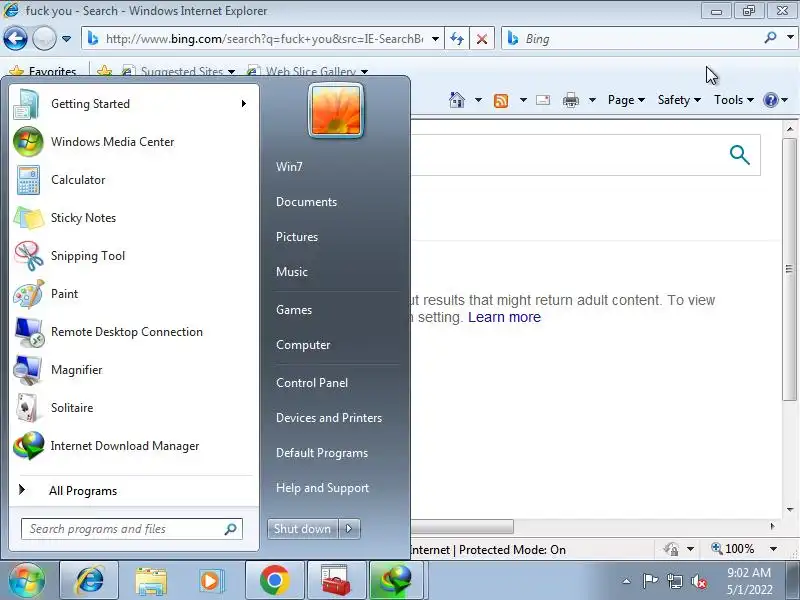Open the Tools menu

[x=734, y=100]
